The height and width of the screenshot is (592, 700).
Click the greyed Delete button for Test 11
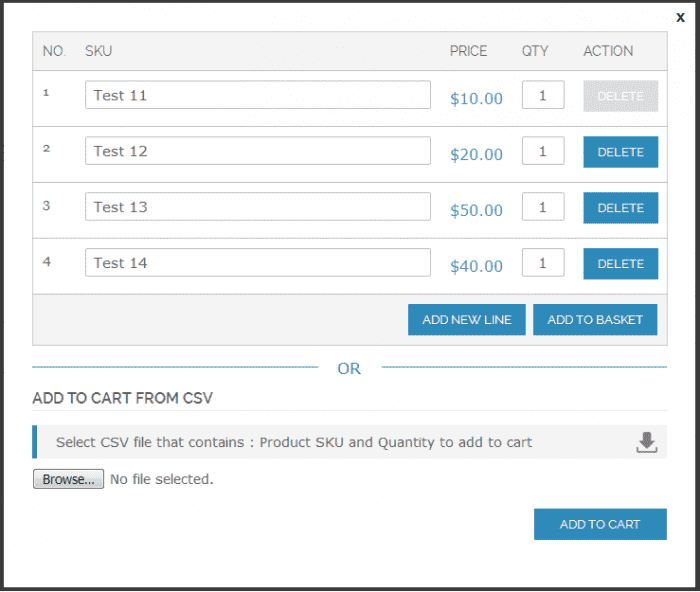coord(620,96)
